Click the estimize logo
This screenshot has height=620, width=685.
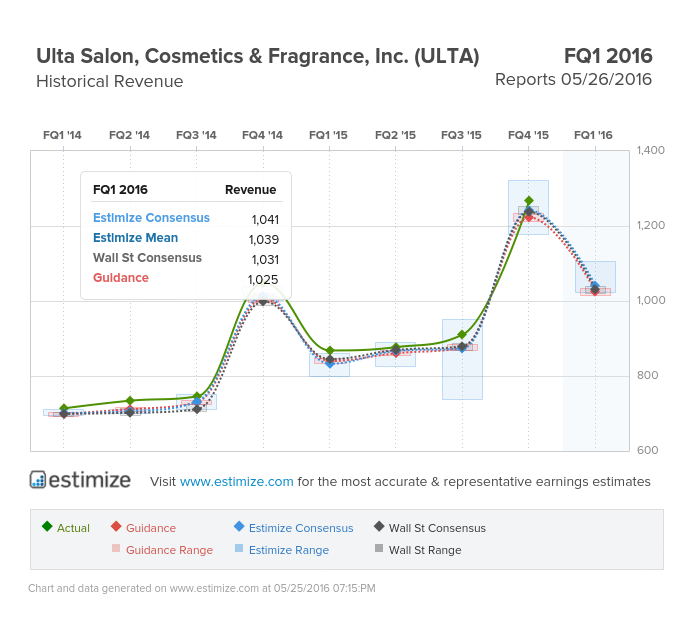tap(80, 480)
